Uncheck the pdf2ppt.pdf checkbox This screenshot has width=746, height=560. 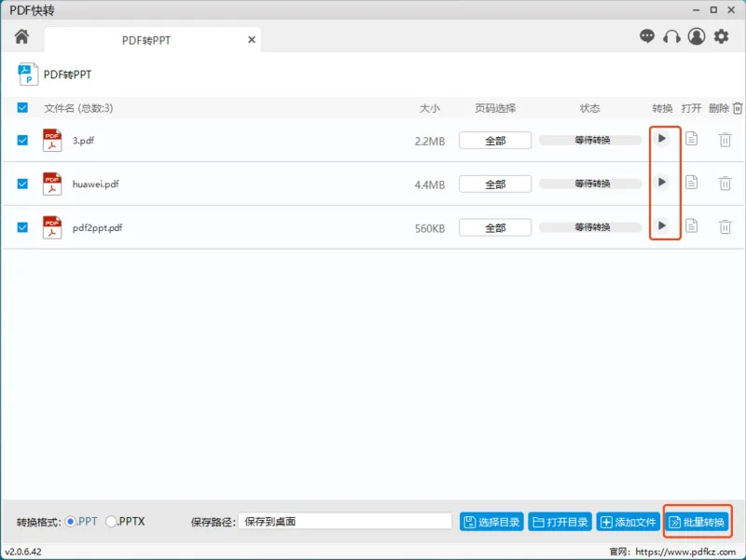22,227
